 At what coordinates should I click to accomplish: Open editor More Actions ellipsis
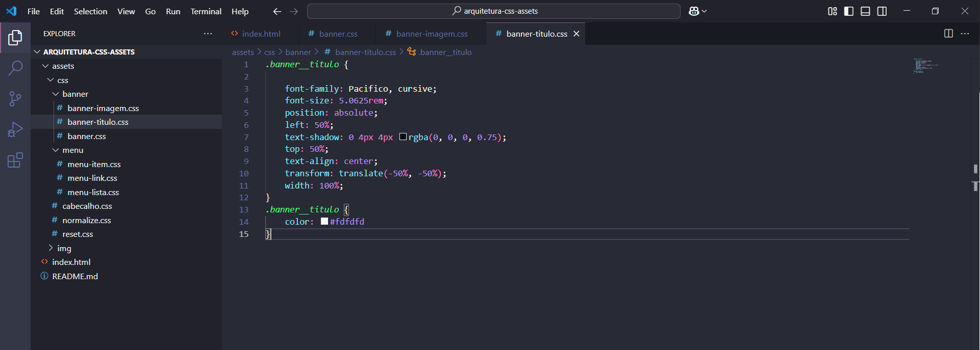pyautogui.click(x=965, y=34)
